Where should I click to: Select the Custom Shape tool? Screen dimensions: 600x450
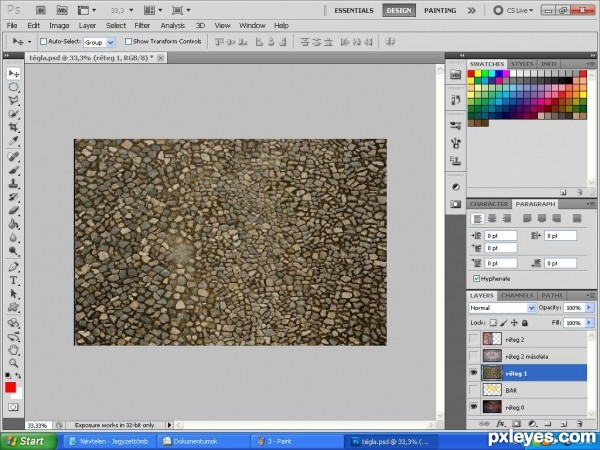tap(13, 307)
